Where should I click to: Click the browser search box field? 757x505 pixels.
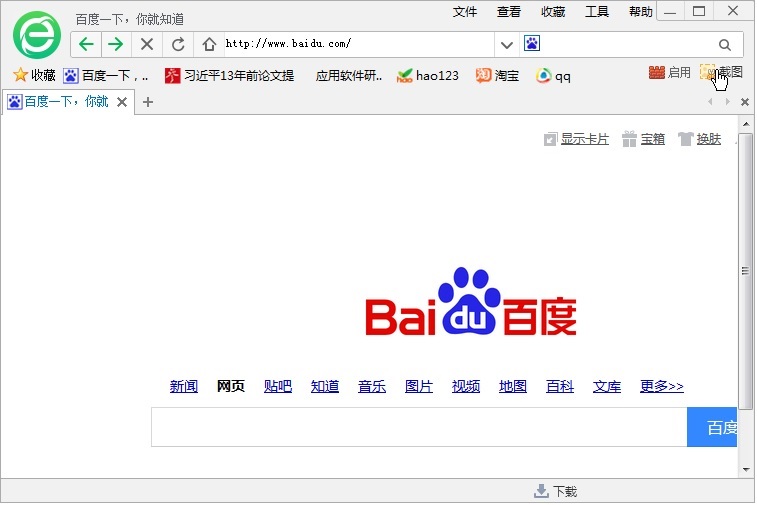[x=628, y=44]
